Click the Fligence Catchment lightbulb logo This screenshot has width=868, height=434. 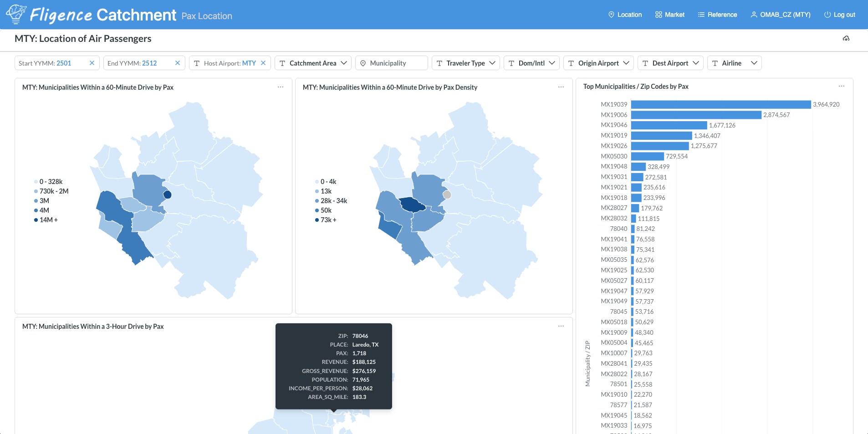[16, 14]
